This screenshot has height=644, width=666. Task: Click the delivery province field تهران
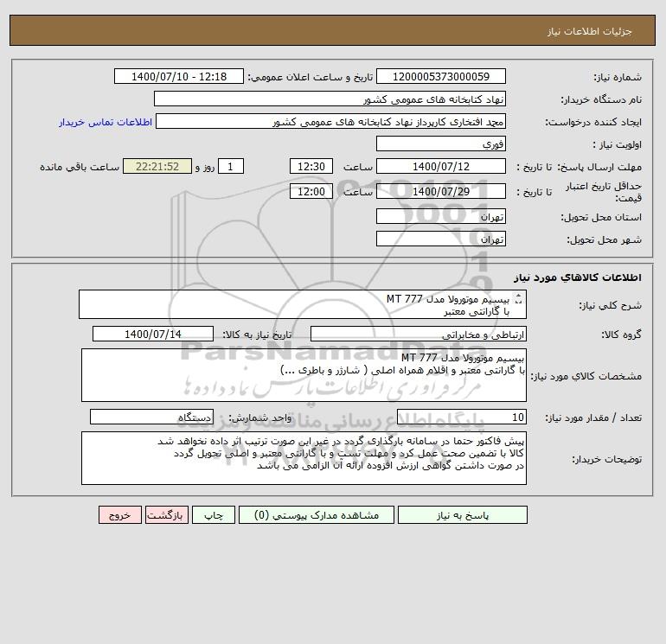[x=441, y=216]
